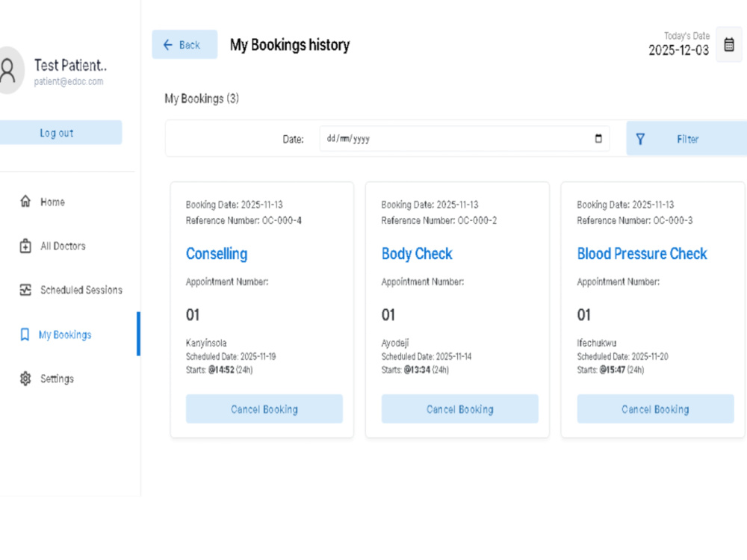Click the left arrow on Back button
The width and height of the screenshot is (747, 560).
(x=167, y=45)
